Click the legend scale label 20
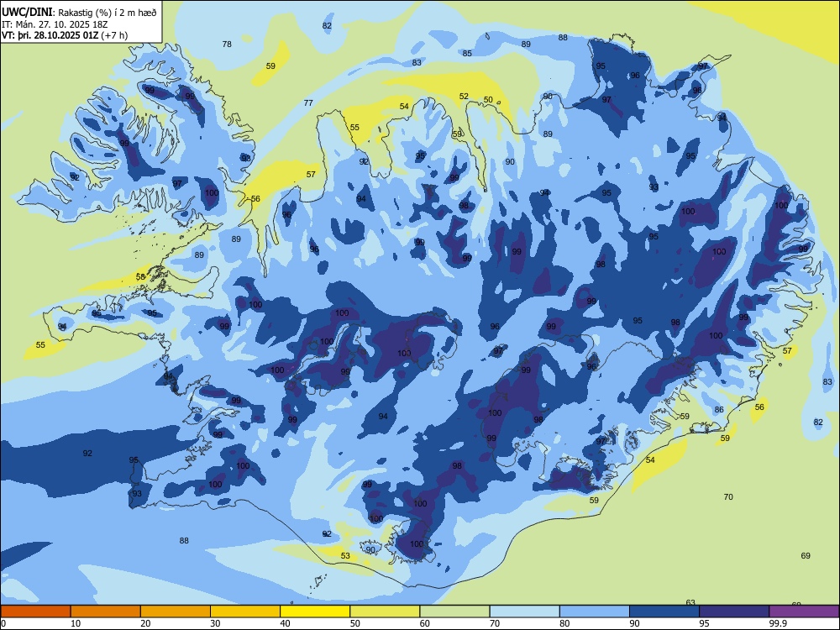840x630 pixels. pos(145,623)
